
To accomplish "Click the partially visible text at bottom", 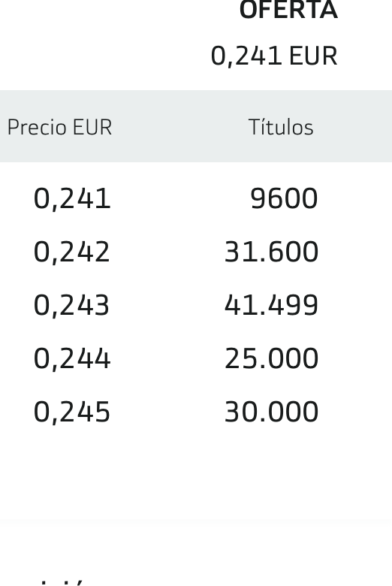I will tap(62, 583).
